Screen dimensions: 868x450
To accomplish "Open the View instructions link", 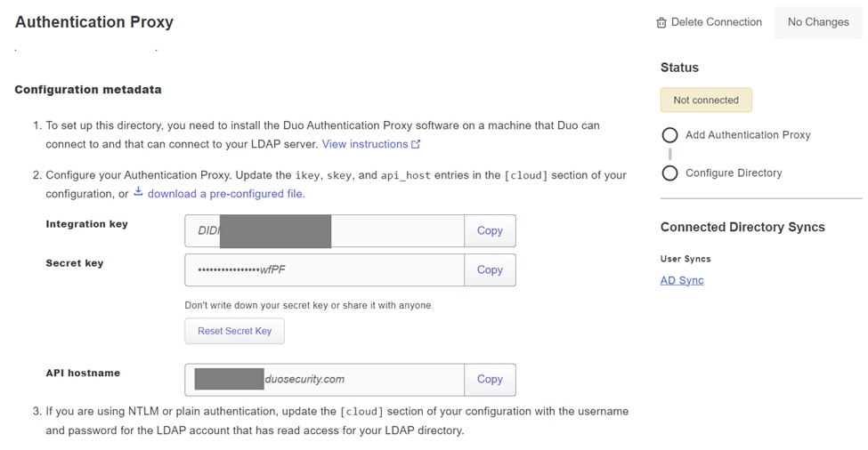I will (x=364, y=144).
